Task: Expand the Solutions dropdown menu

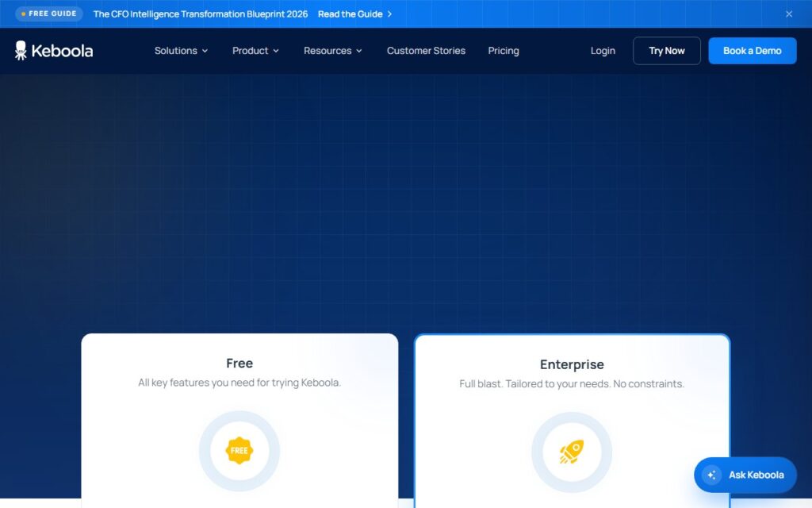Action: pyautogui.click(x=182, y=51)
